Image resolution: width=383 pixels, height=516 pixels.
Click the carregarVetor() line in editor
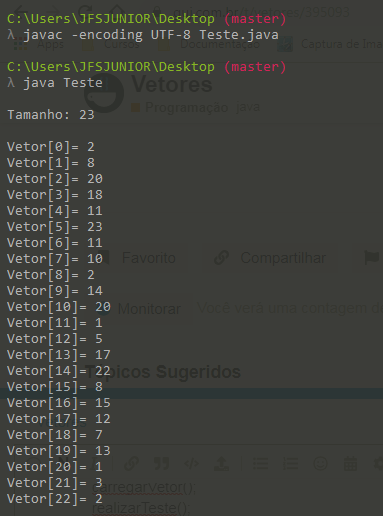[144, 488]
